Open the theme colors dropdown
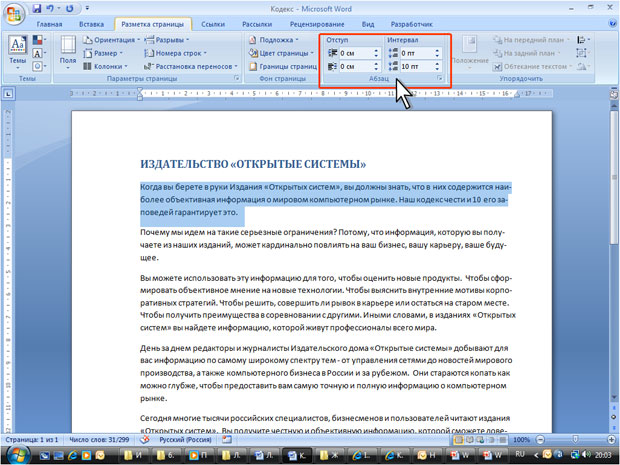This screenshot has height=465, width=620. 39,40
